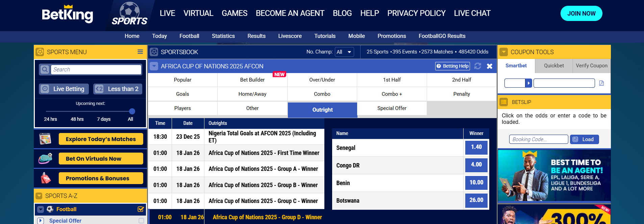Image resolution: width=644 pixels, height=224 pixels.
Task: Refresh the AFCON odds panel
Action: pos(477,66)
